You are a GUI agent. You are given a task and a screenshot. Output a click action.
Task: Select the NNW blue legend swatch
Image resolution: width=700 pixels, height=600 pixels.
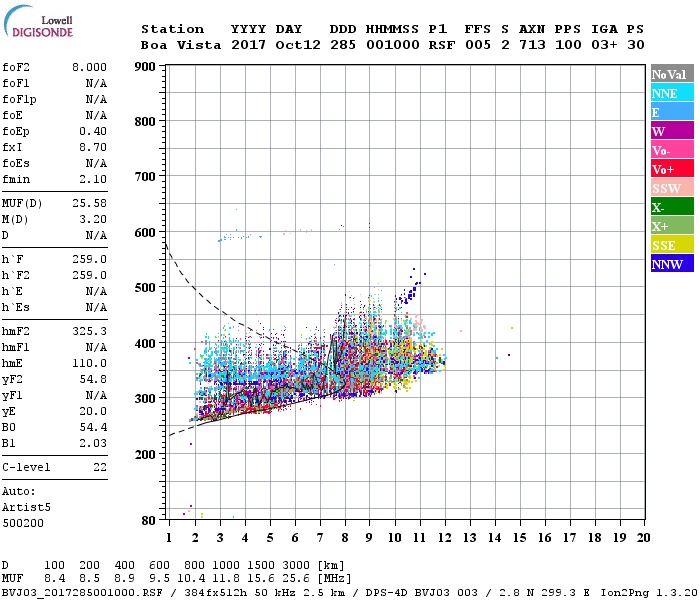pyautogui.click(x=672, y=263)
